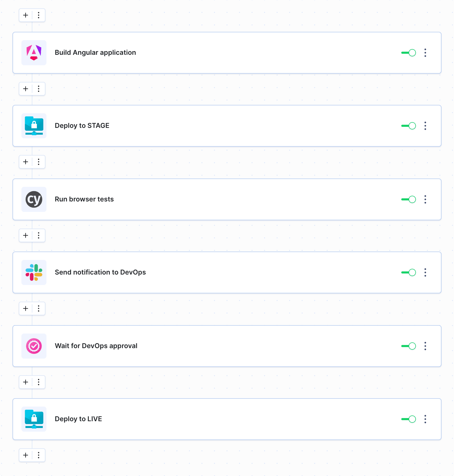Viewport: 454px width, 476px height.
Task: Toggle the switch on Send notification to DevOps
Action: pyautogui.click(x=408, y=272)
